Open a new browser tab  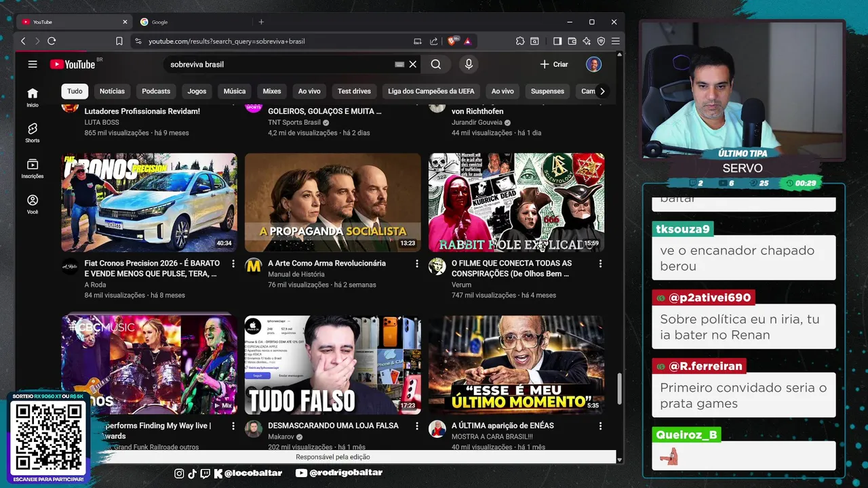(x=261, y=22)
